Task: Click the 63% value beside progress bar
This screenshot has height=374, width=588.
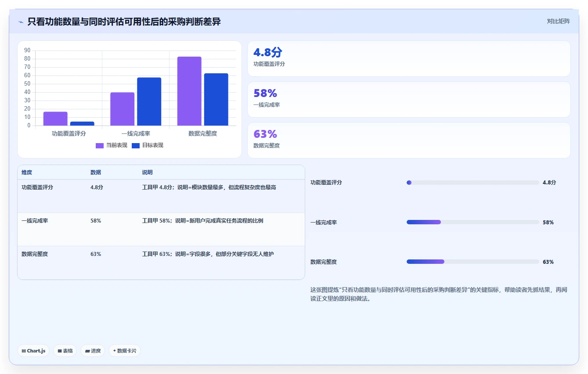Action: (548, 262)
